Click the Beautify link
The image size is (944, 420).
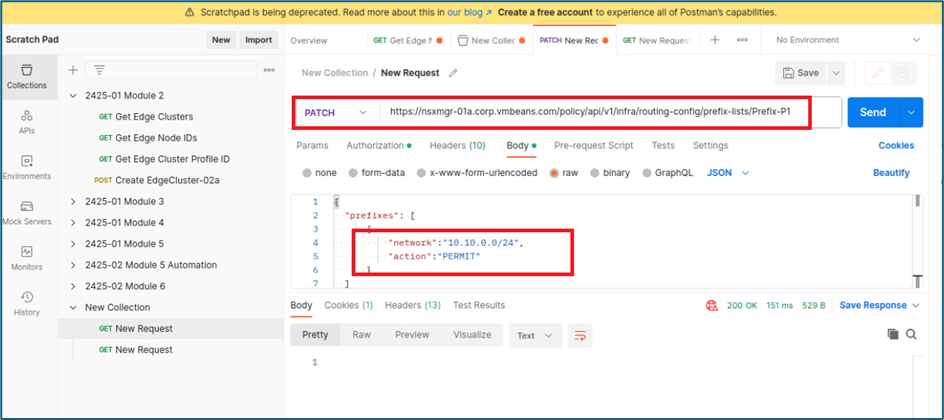coord(891,172)
